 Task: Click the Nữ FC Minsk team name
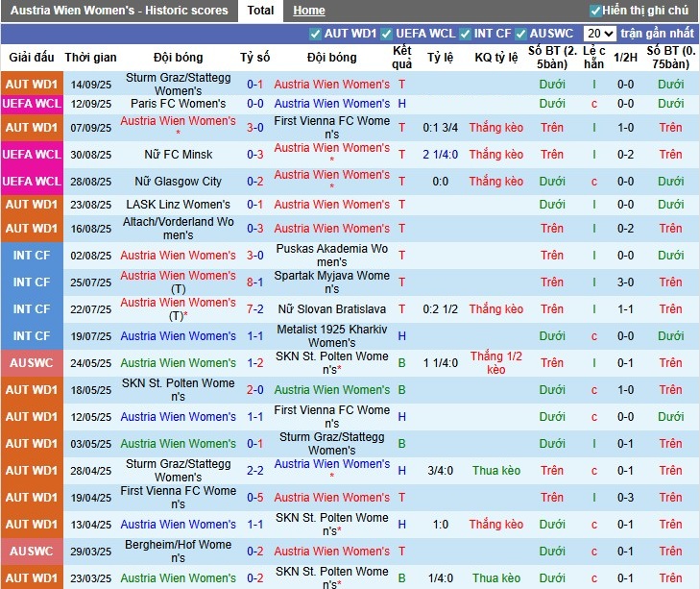178,155
